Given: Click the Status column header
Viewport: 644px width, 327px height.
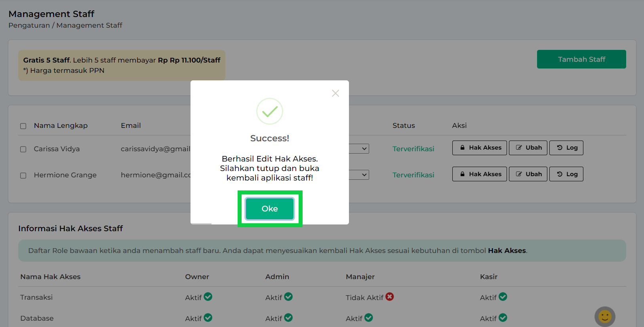Looking at the screenshot, I should coord(404,125).
